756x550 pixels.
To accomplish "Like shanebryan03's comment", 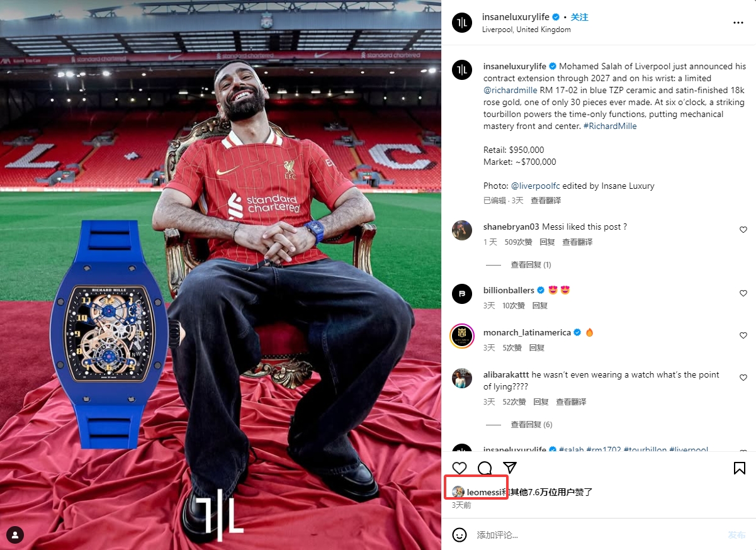I will [x=743, y=230].
